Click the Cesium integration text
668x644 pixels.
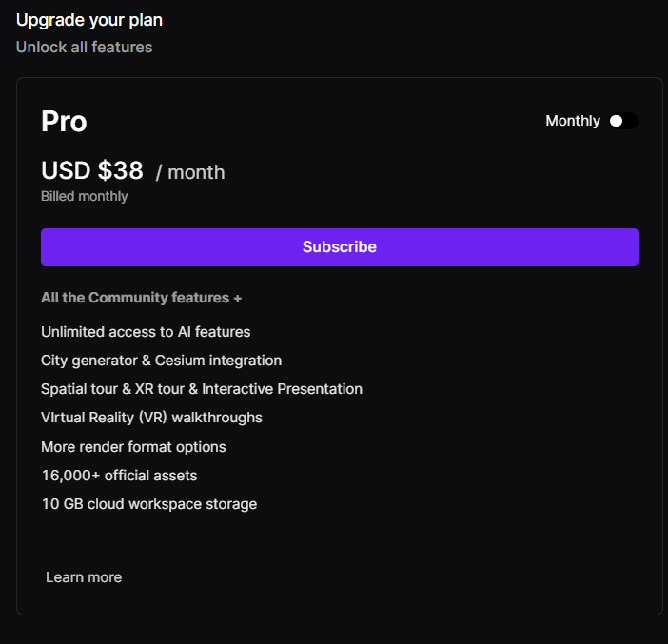218,361
